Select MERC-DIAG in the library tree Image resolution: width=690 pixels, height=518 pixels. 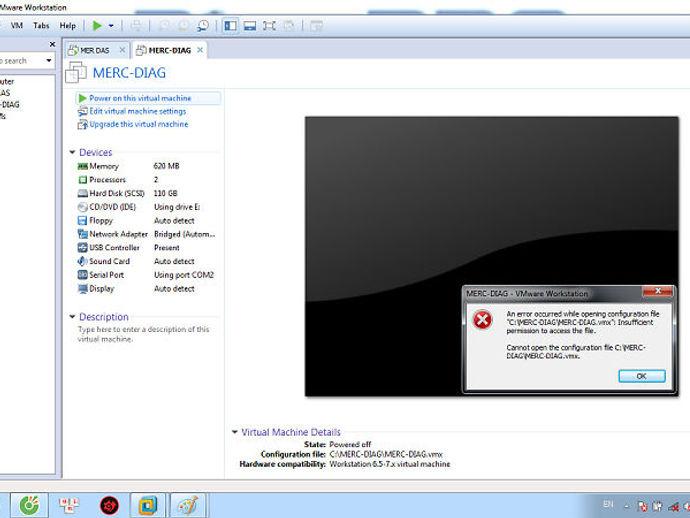10,104
